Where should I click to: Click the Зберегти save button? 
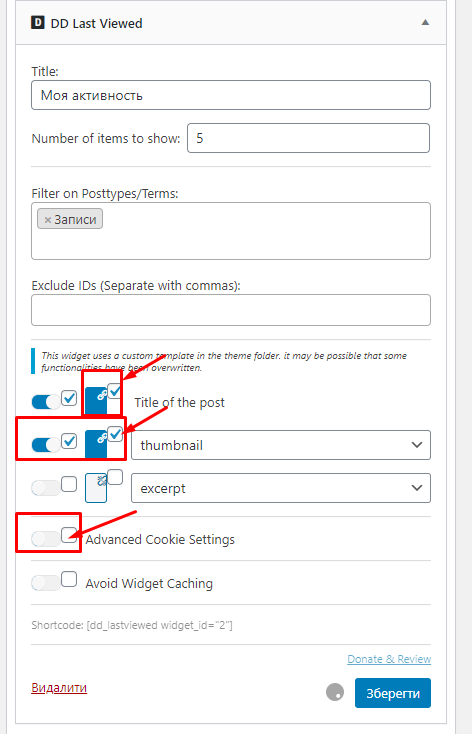pos(393,693)
